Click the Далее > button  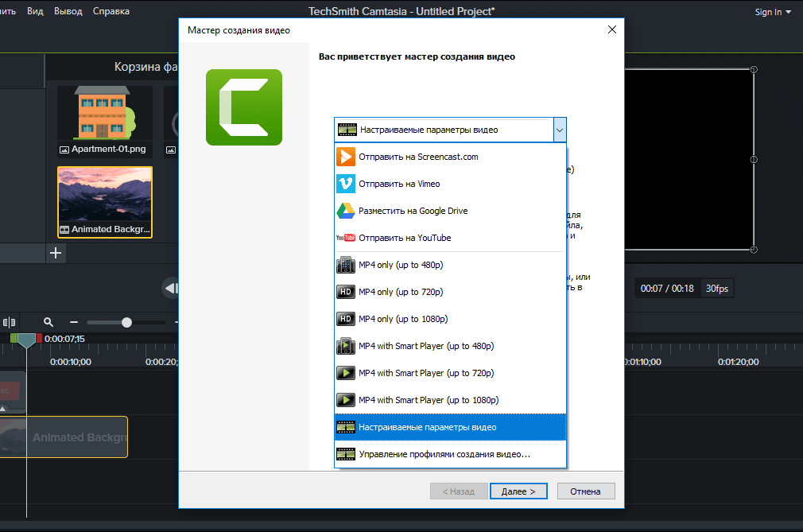(x=518, y=491)
